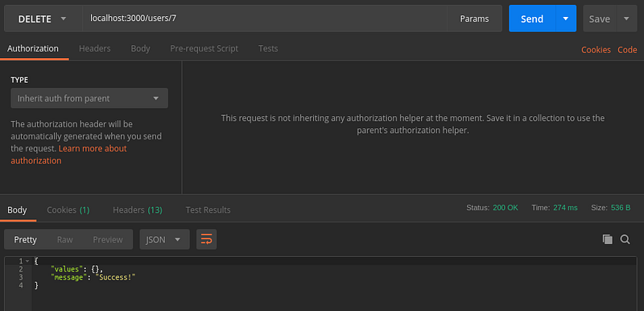Switch response view to Raw
644x311 pixels.
[x=65, y=239]
